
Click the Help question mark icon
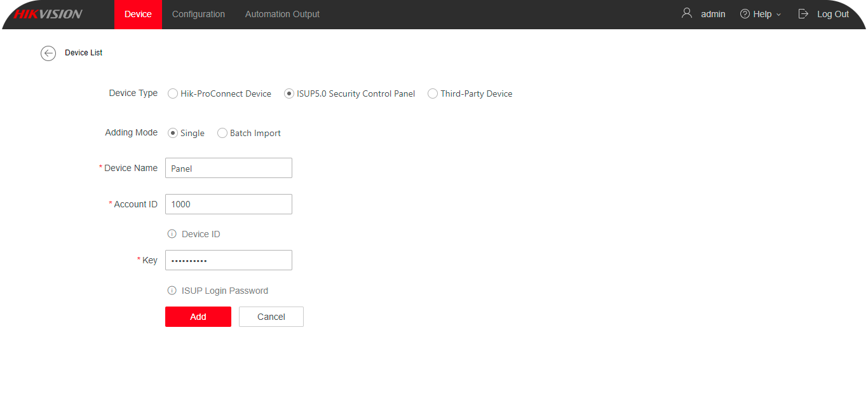[x=745, y=14]
